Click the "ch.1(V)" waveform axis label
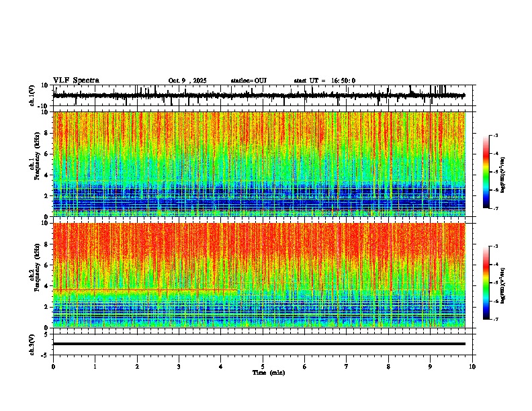The height and width of the screenshot is (411, 532). 32,95
